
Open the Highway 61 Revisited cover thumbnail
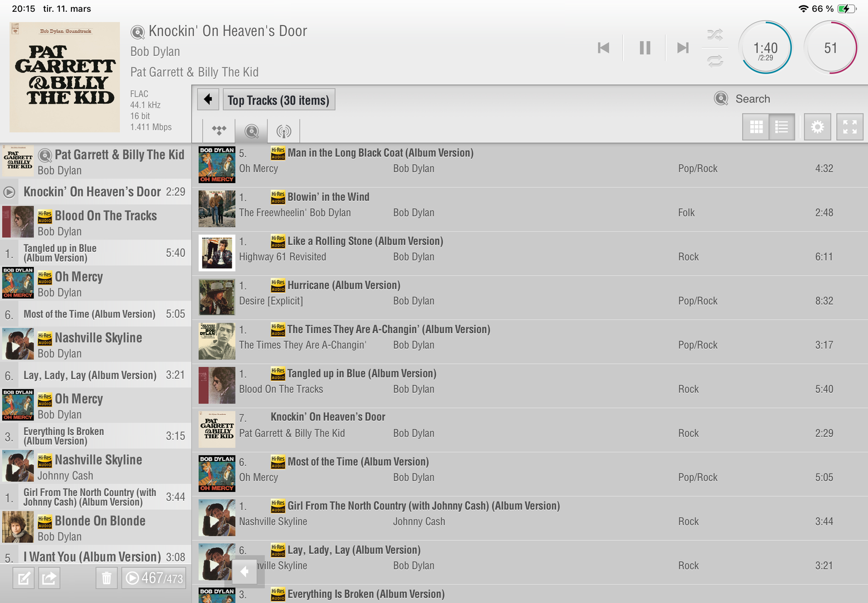[217, 253]
